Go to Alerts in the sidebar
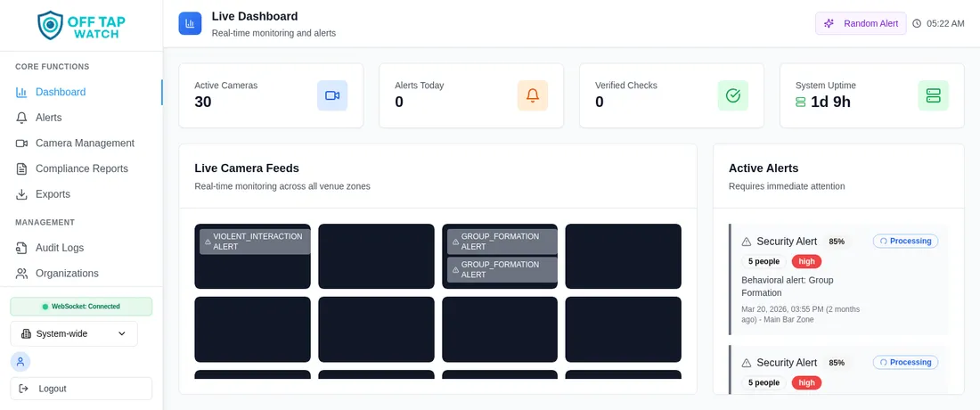Screen dimensions: 980x410 point(81,118)
